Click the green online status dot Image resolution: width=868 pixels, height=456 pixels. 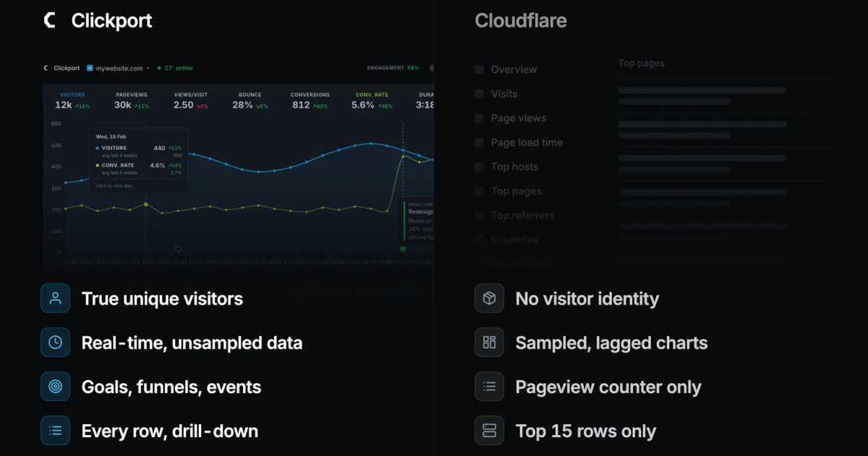point(159,68)
